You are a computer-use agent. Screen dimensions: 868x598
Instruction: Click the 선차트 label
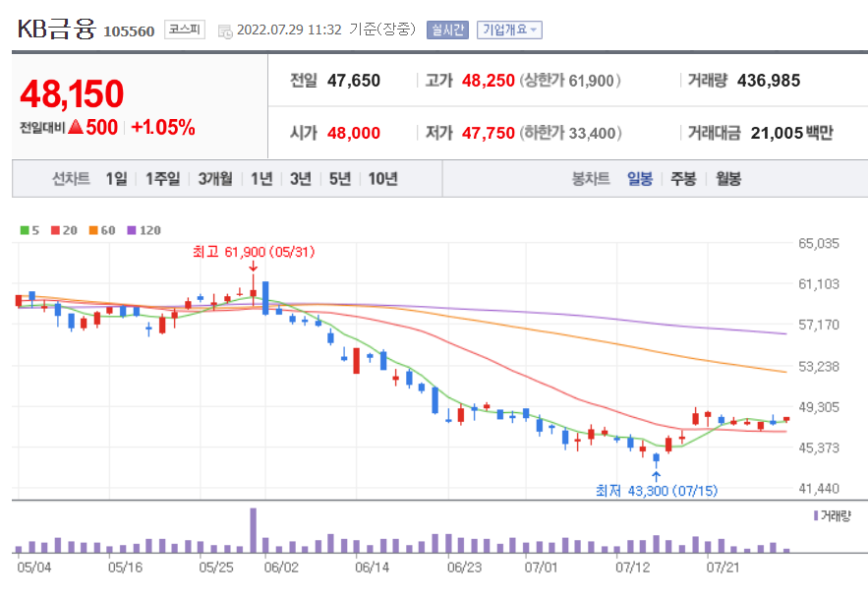pyautogui.click(x=71, y=179)
